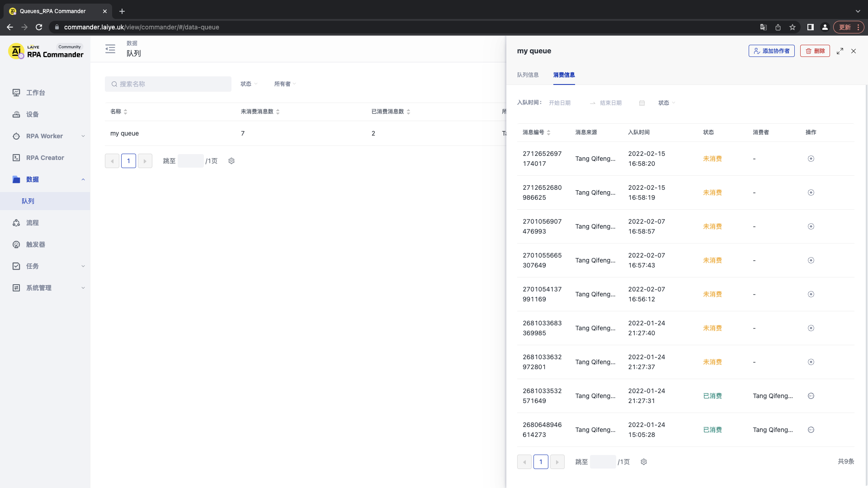This screenshot has height=488, width=868.
Task: Switch to 队列信息 queue info tab
Action: point(528,75)
